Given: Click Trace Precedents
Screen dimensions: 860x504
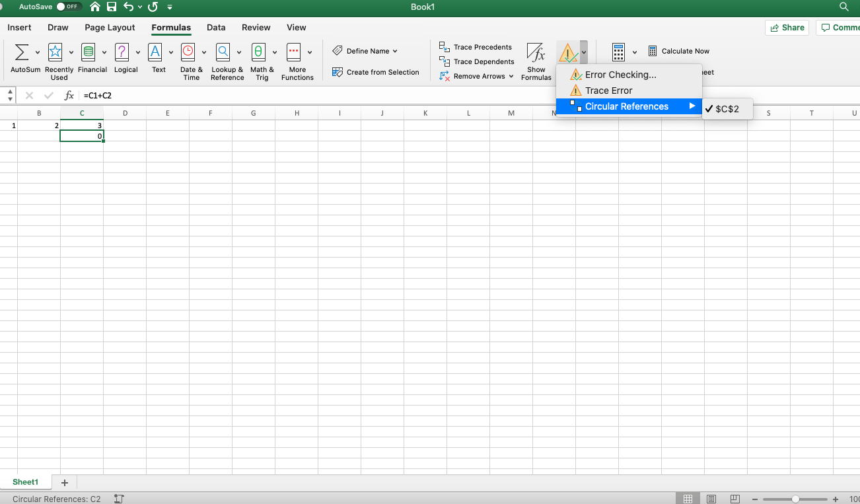Looking at the screenshot, I should [476, 47].
